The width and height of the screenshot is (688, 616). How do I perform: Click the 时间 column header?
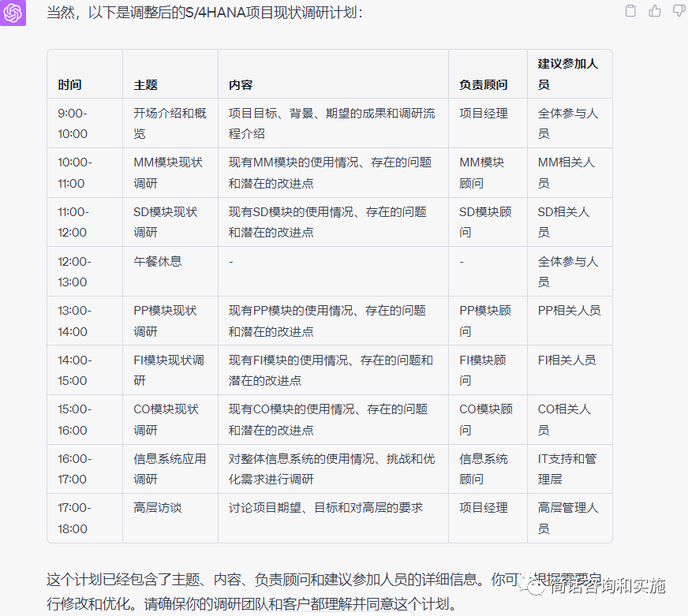[69, 84]
